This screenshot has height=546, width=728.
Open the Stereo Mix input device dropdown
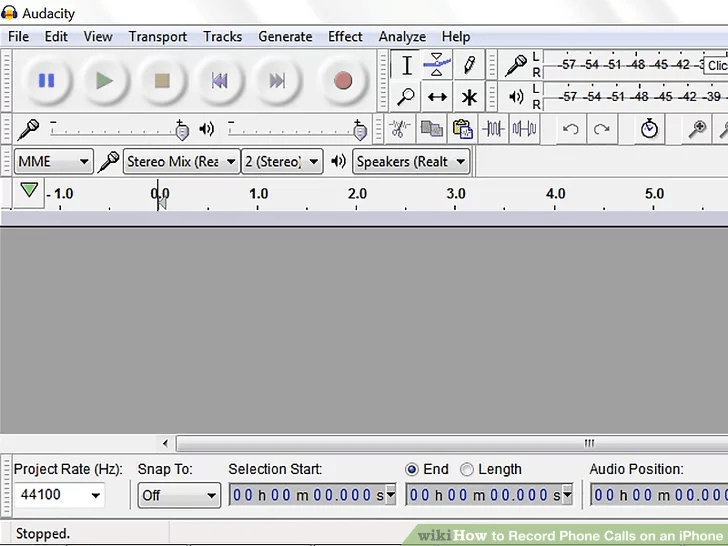[182, 162]
